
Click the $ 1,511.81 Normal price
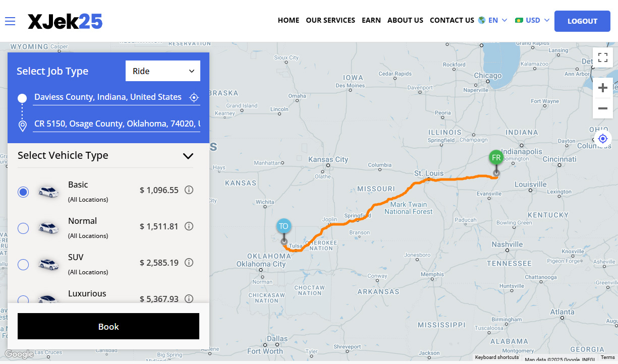[x=159, y=226]
